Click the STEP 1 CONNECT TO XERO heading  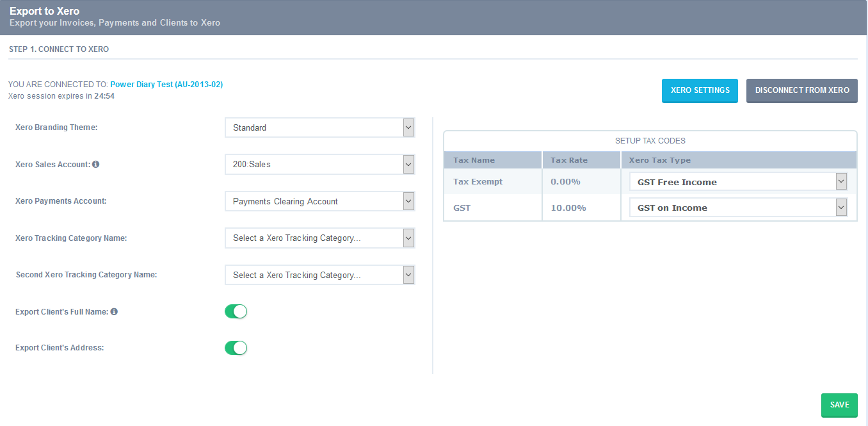coord(58,49)
